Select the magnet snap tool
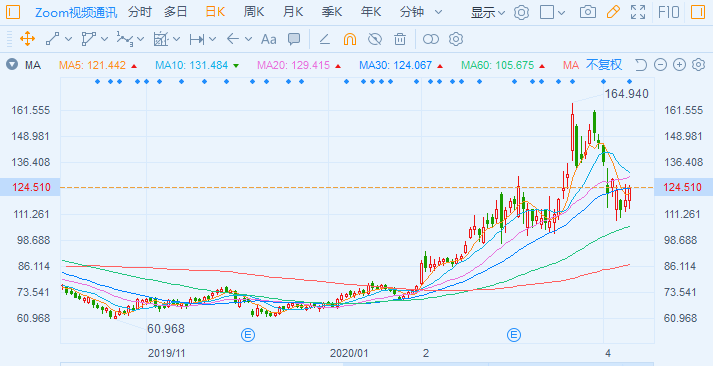The height and width of the screenshot is (366, 713). click(350, 39)
